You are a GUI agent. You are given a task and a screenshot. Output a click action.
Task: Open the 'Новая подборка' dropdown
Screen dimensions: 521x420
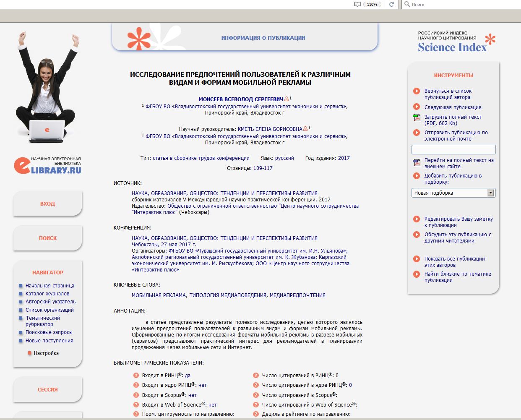pyautogui.click(x=453, y=193)
